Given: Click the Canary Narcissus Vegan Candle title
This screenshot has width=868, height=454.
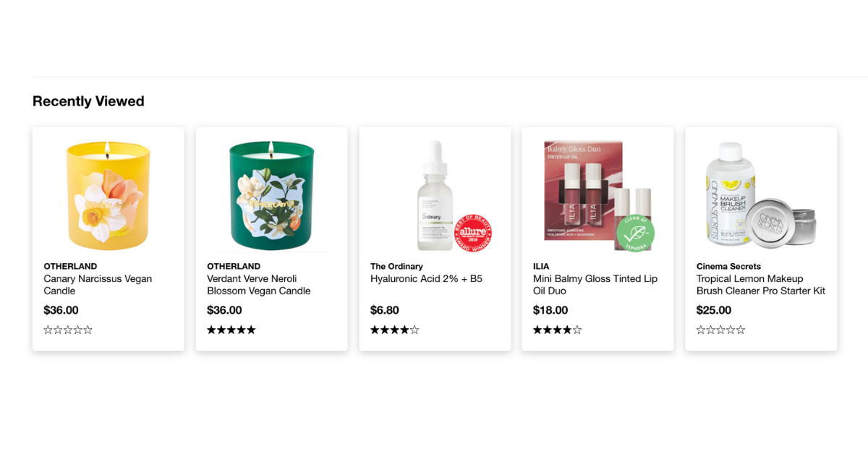Looking at the screenshot, I should (x=98, y=285).
